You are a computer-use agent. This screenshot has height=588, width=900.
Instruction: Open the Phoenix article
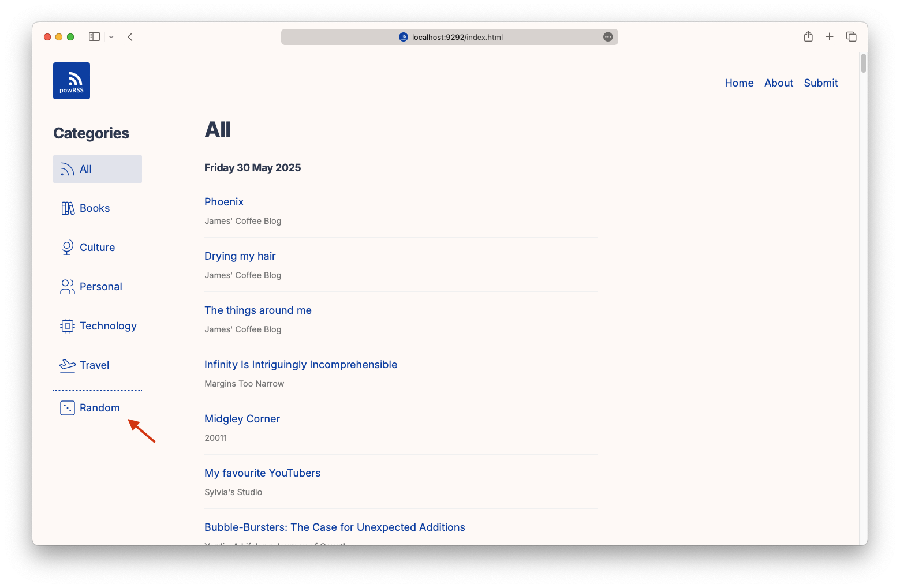pyautogui.click(x=224, y=201)
